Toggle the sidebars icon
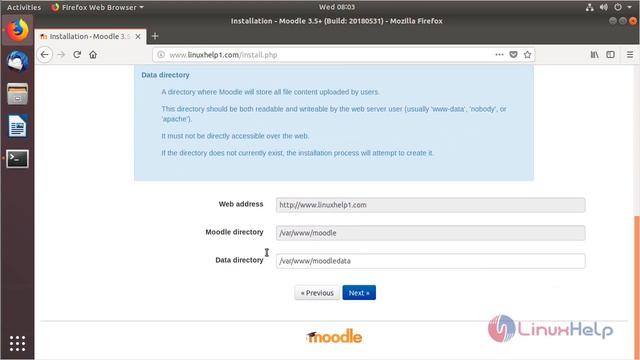The height and width of the screenshot is (360, 640). [x=611, y=55]
